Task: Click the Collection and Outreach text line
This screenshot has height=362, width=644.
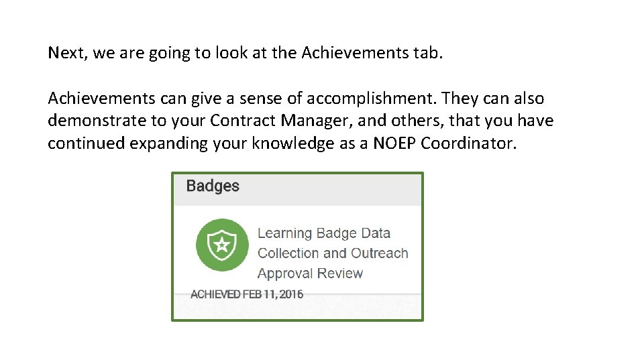Action: [333, 253]
